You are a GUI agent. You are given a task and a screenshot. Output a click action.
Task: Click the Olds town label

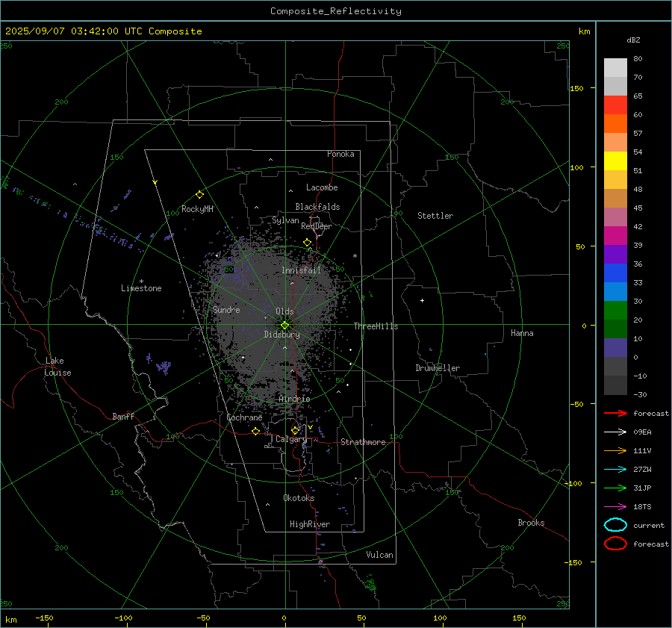pos(284,311)
